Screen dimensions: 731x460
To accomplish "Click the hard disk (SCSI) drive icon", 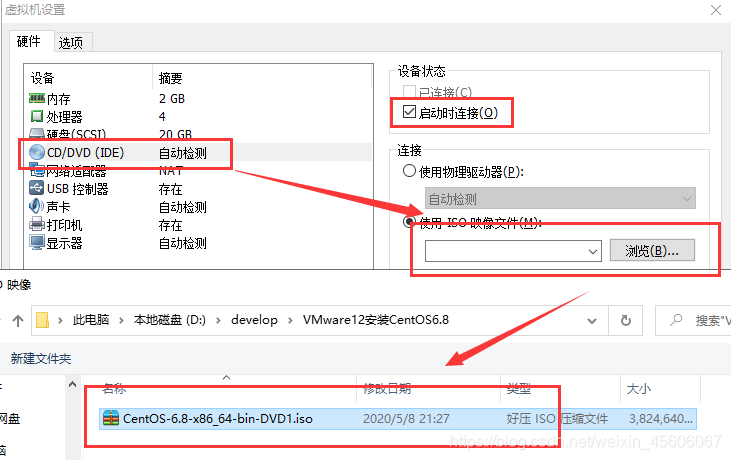I will [37, 134].
